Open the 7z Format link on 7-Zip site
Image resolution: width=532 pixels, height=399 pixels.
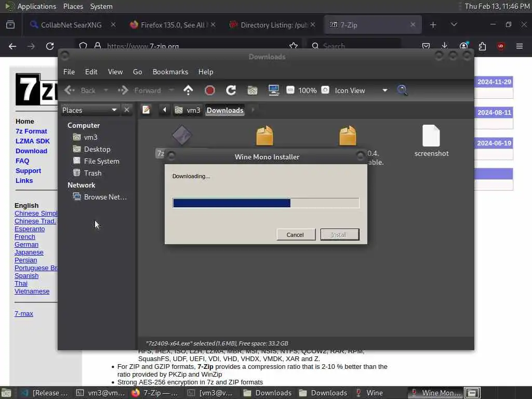[x=31, y=131]
